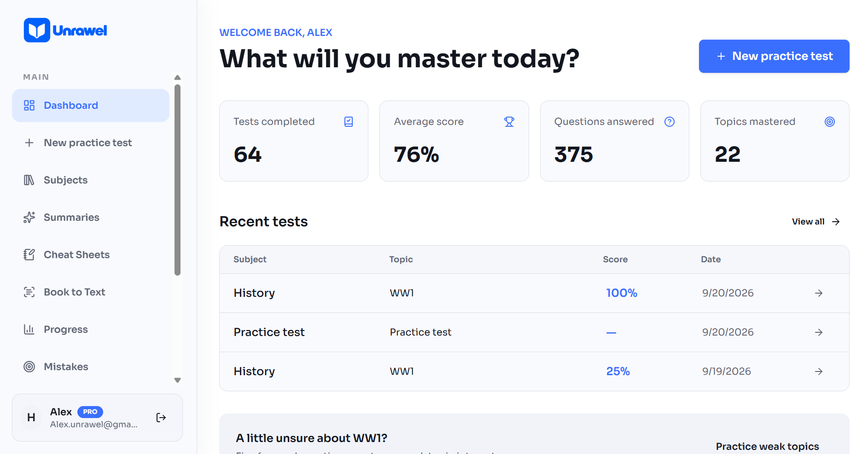Open the Summaries sparkle icon item

(x=29, y=218)
